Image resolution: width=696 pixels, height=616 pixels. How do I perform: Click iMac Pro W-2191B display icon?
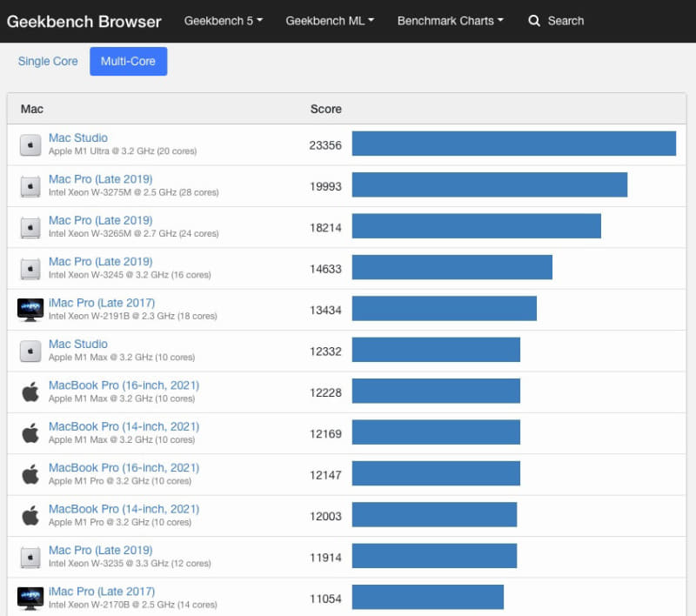(30, 310)
